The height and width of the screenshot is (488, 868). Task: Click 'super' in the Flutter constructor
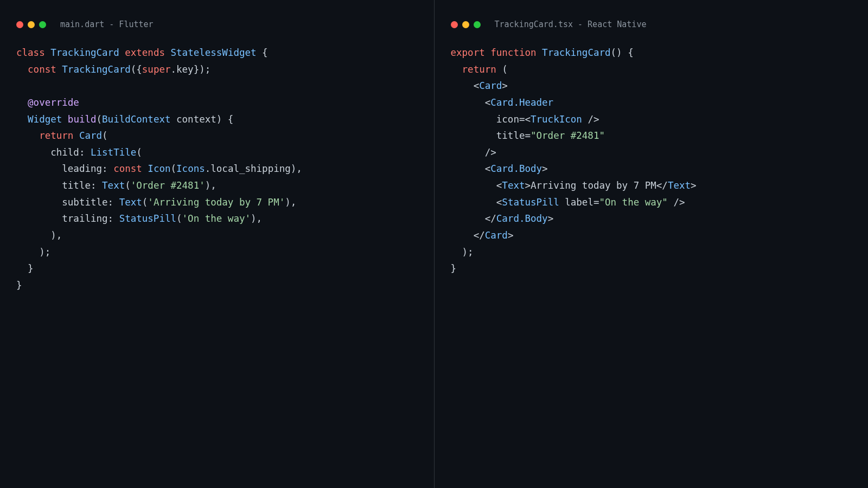click(x=156, y=69)
